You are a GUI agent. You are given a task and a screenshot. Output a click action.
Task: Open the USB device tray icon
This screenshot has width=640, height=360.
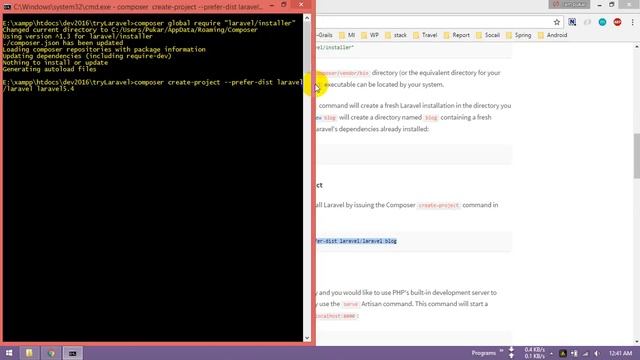(x=574, y=353)
